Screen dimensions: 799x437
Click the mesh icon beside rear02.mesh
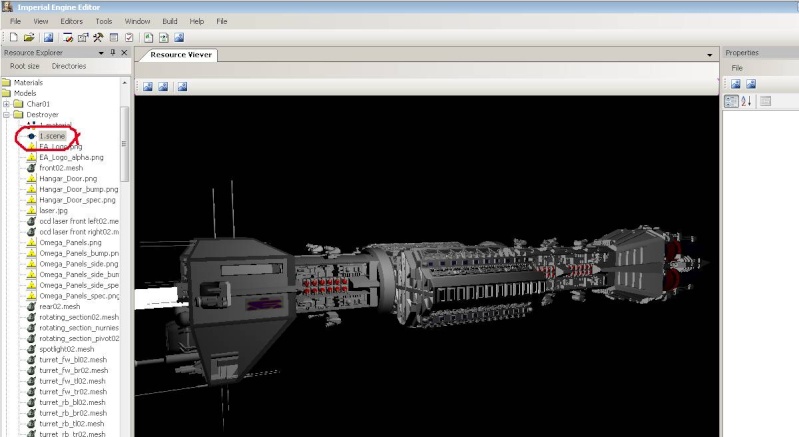click(31, 307)
